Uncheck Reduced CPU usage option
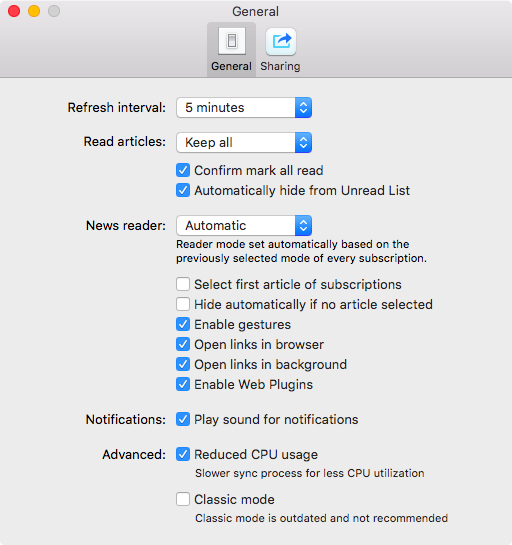The height and width of the screenshot is (545, 512). tap(183, 454)
